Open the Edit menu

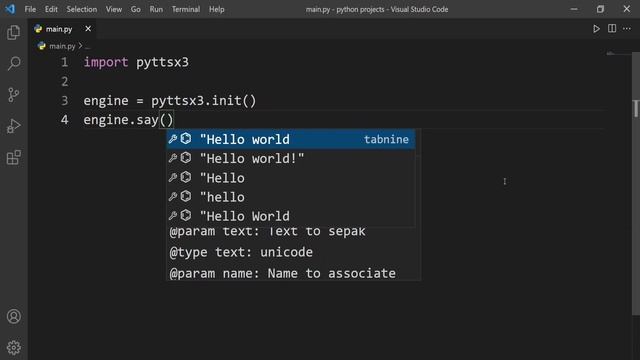click(51, 9)
